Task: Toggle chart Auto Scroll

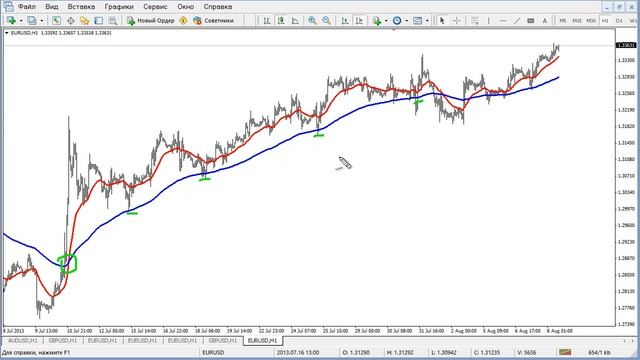Action: pos(345,20)
